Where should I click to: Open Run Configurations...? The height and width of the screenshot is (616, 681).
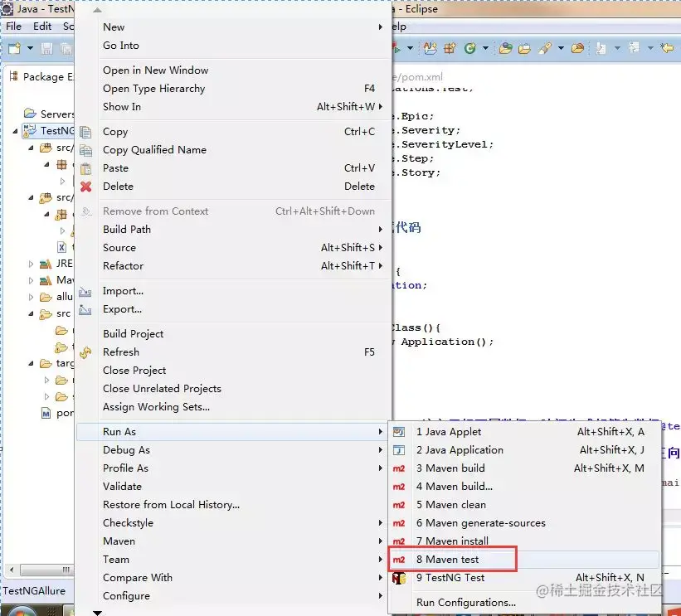[524, 602]
